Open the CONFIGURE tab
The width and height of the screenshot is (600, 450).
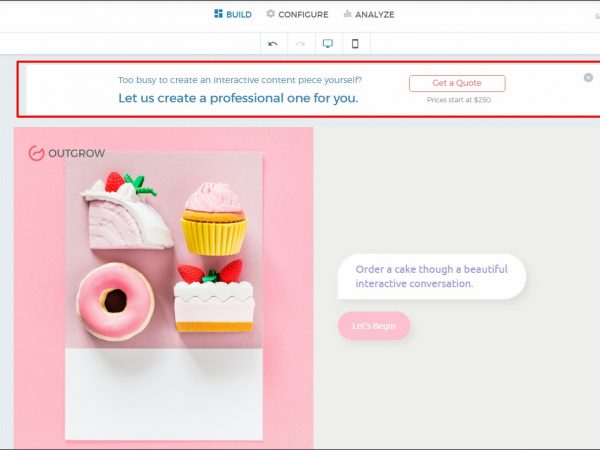pyautogui.click(x=297, y=14)
